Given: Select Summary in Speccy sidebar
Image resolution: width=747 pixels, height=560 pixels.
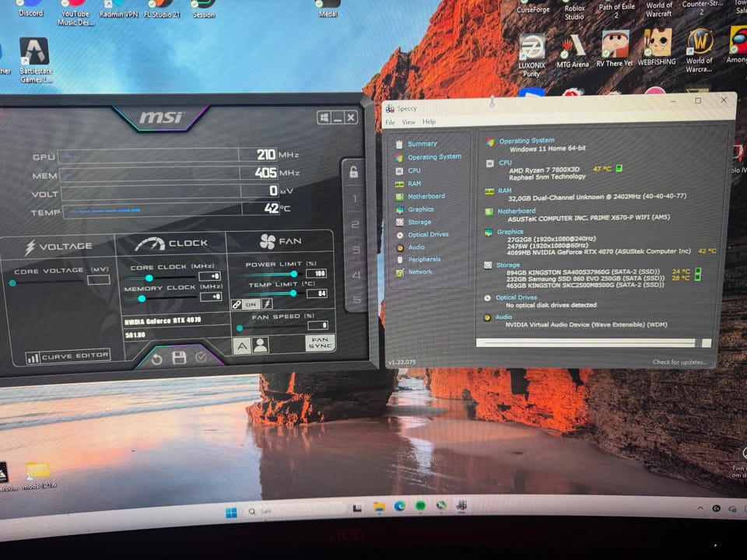Looking at the screenshot, I should coord(422,143).
